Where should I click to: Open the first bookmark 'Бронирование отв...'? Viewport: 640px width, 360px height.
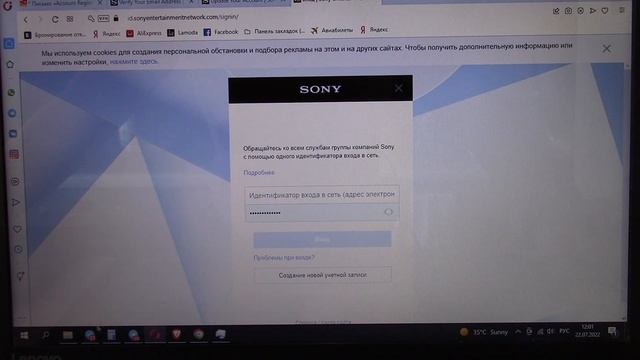click(55, 35)
